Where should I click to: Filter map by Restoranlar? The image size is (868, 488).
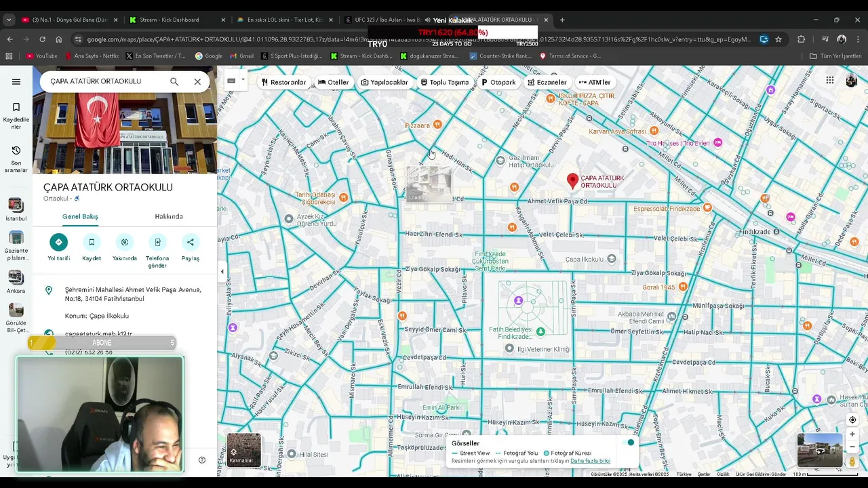(x=283, y=82)
